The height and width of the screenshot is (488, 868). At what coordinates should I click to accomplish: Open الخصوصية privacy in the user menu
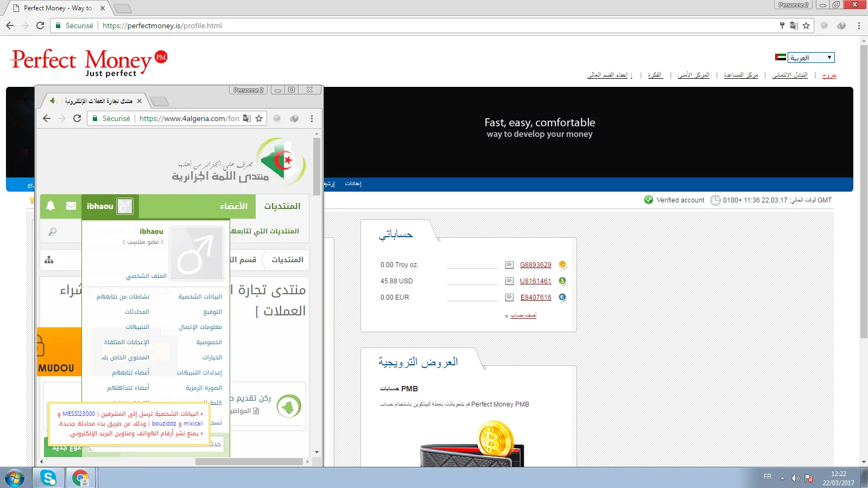click(x=209, y=342)
